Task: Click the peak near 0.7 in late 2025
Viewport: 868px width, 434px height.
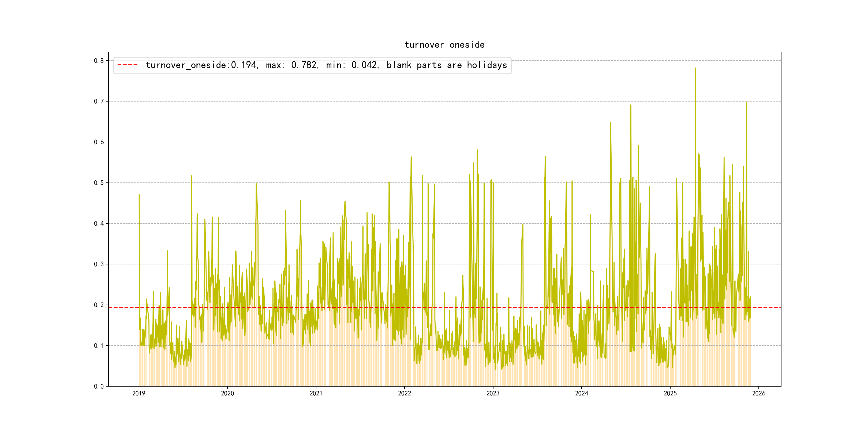Action: tap(746, 103)
